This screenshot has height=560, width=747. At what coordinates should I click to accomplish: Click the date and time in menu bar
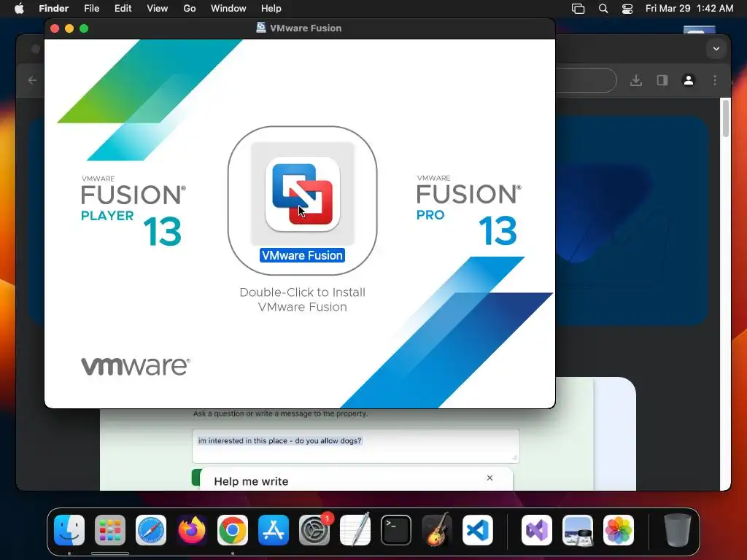click(689, 9)
